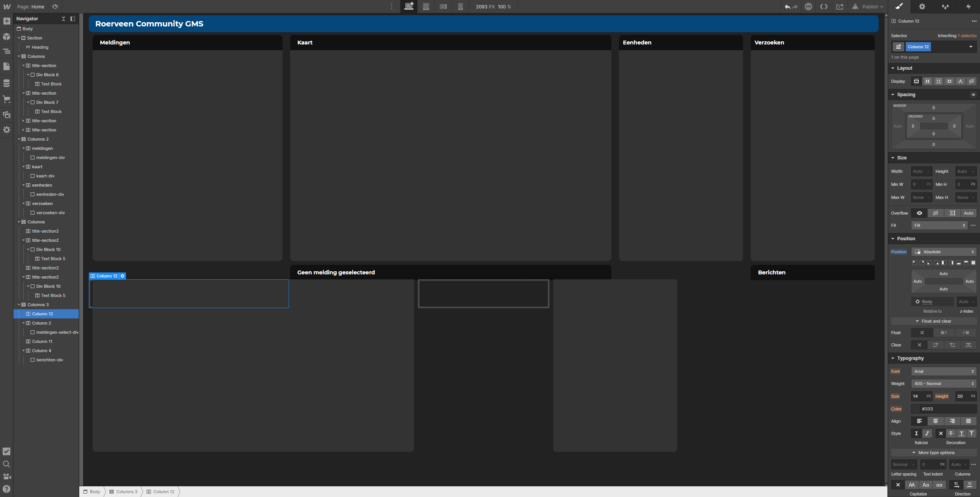
Task: Select flex display option
Action: [927, 81]
